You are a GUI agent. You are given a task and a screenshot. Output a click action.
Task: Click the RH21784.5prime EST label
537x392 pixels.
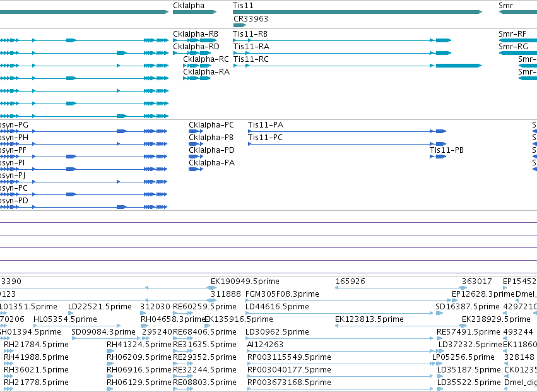click(37, 345)
